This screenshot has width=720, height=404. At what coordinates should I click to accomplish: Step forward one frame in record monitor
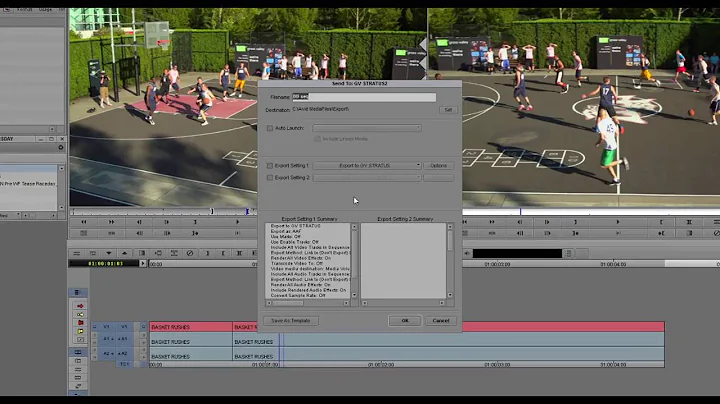click(x=547, y=222)
